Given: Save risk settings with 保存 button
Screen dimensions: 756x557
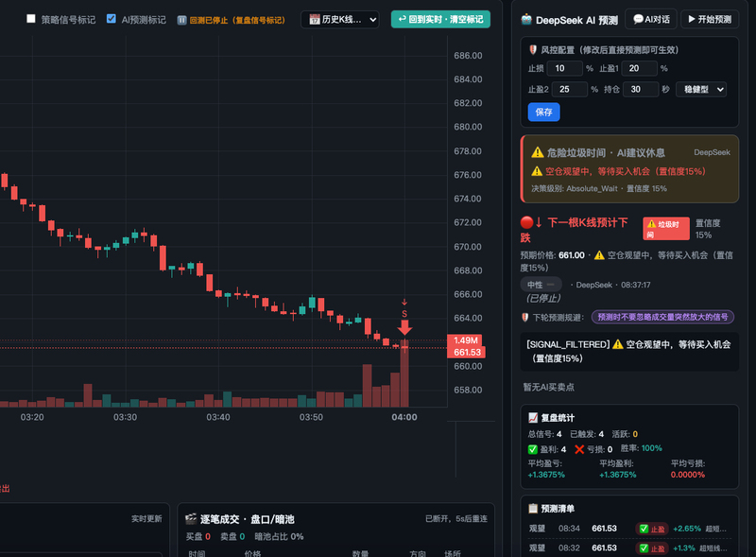Looking at the screenshot, I should [544, 112].
